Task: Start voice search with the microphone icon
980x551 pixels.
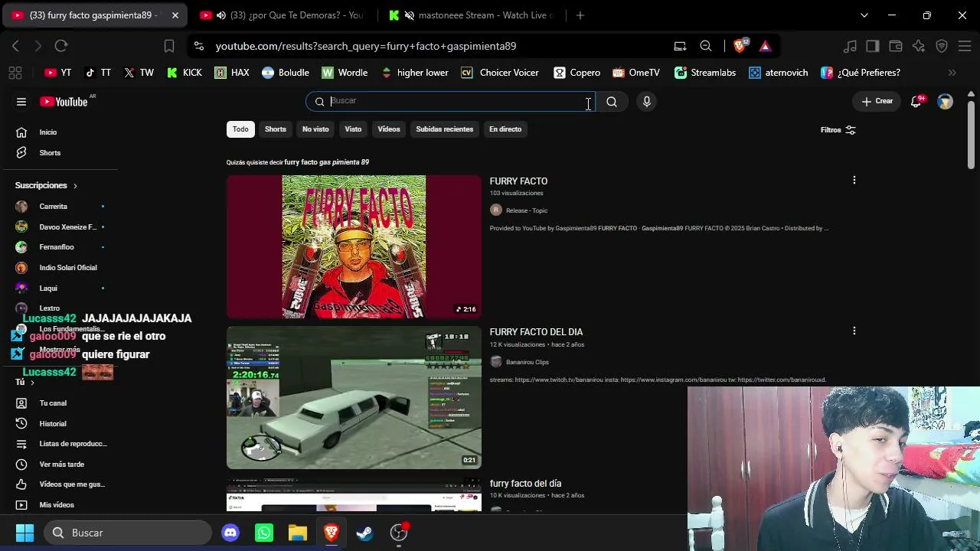Action: point(647,102)
